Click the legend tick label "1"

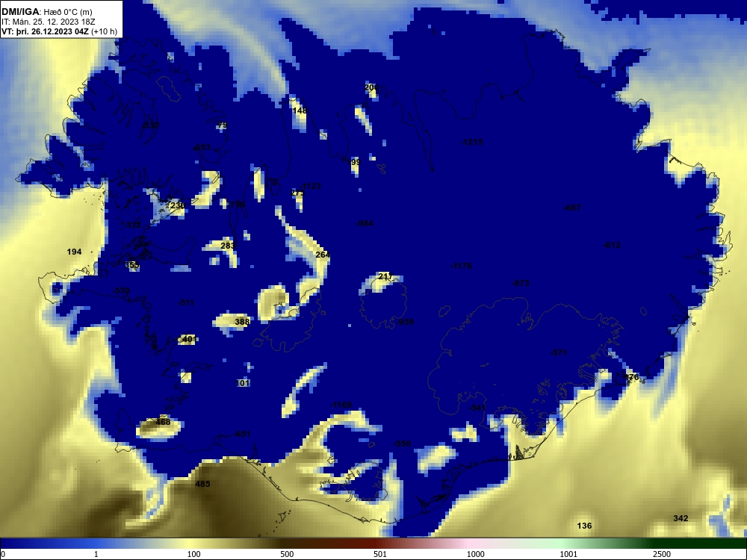tap(96, 554)
